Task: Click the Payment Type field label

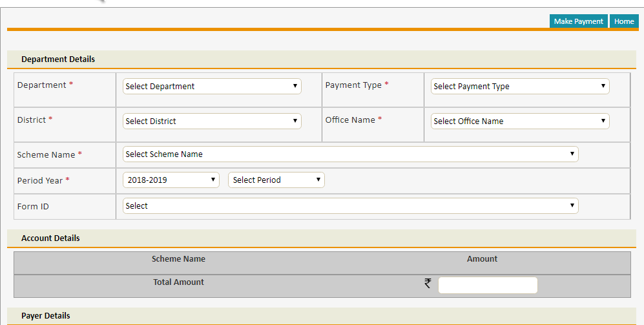Action: (353, 85)
